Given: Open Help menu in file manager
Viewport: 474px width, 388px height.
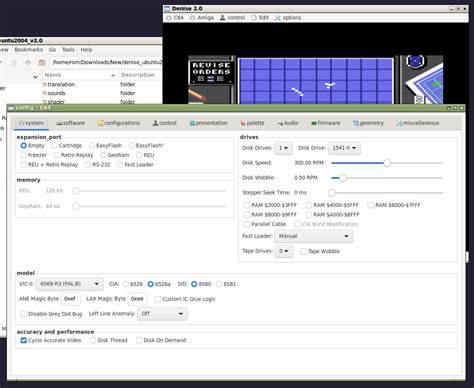Looking at the screenshot, I should [86, 50].
